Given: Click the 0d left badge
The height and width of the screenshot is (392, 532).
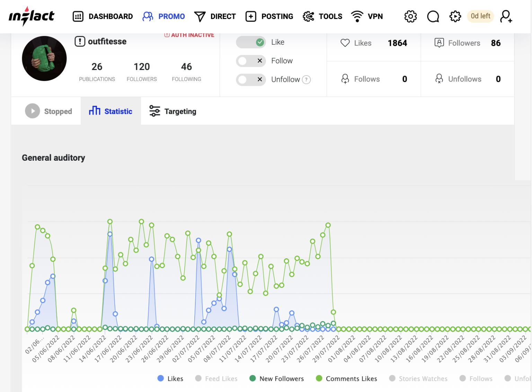Looking at the screenshot, I should (480, 16).
